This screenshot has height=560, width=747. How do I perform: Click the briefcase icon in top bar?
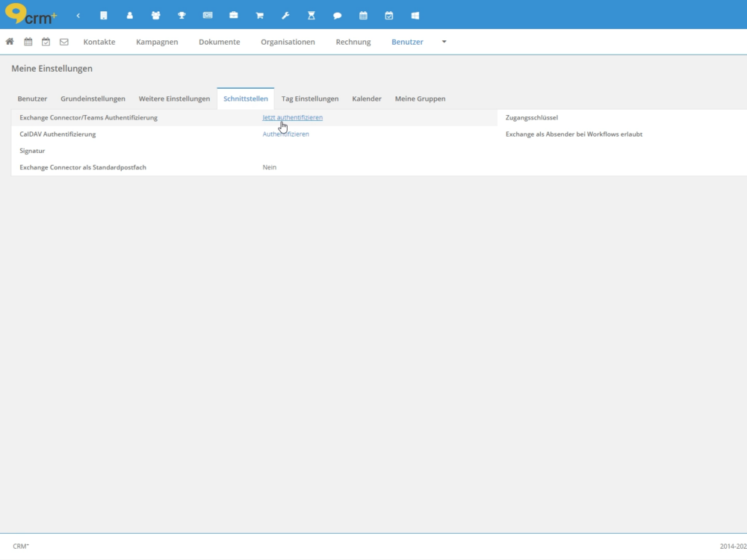pyautogui.click(x=233, y=16)
